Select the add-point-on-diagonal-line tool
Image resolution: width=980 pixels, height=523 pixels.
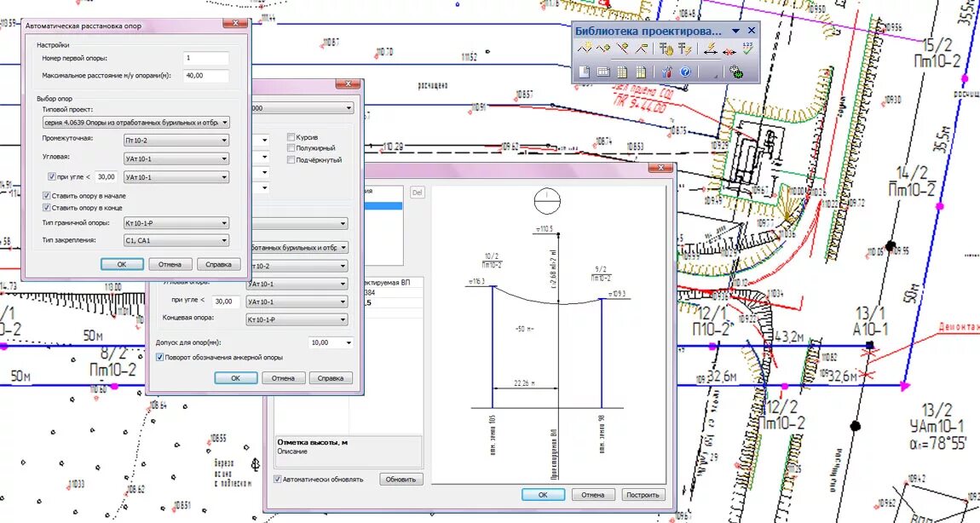622,49
